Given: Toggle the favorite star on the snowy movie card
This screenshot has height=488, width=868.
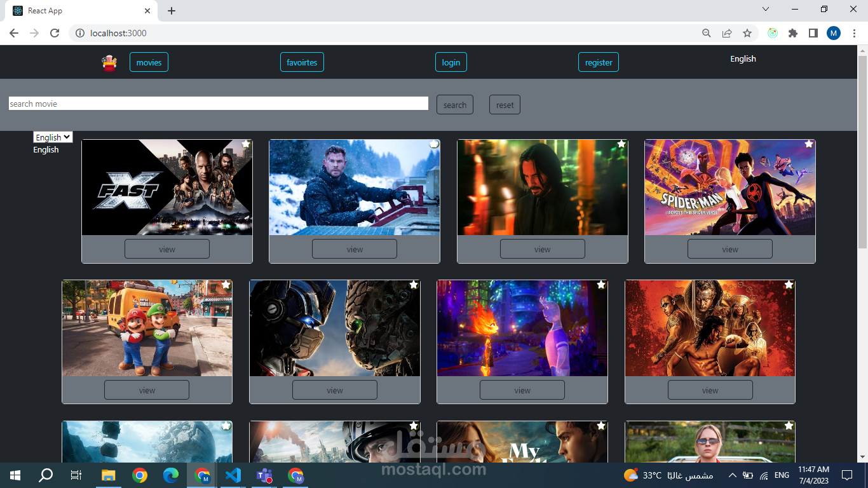Looking at the screenshot, I should coord(433,144).
